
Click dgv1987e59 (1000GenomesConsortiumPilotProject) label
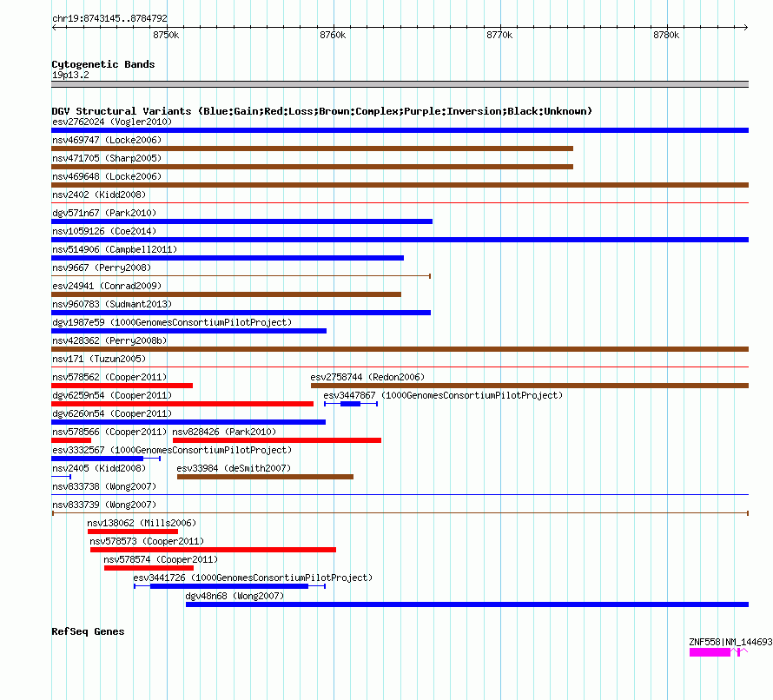pos(172,322)
